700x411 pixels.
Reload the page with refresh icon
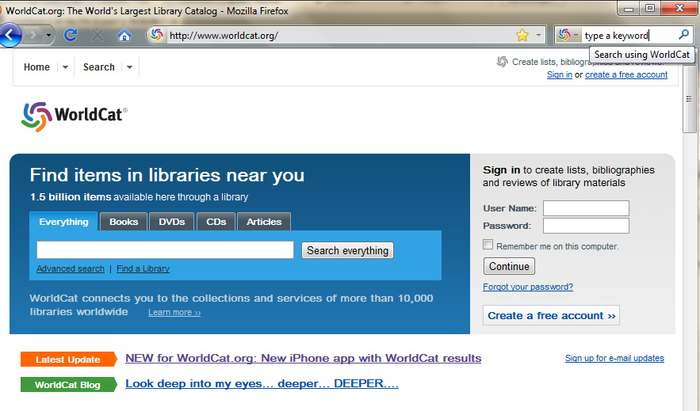point(70,35)
